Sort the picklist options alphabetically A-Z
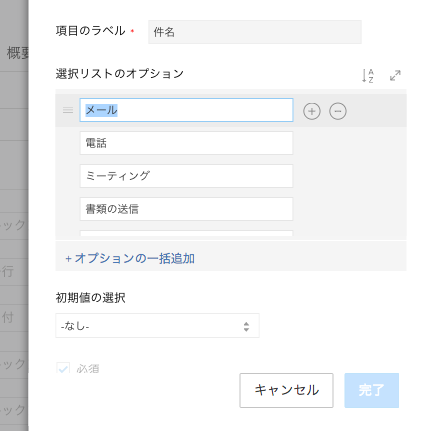This screenshot has width=444, height=431. 368,76
